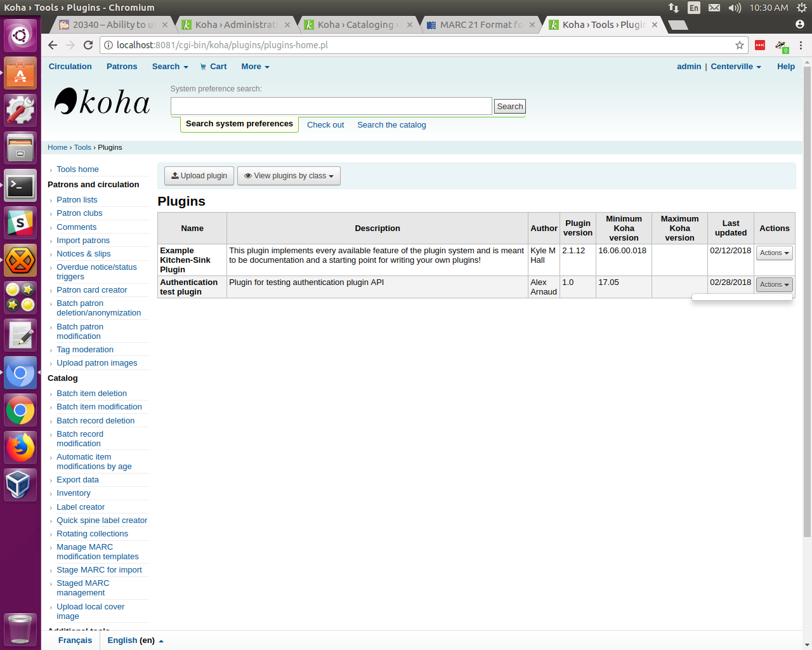Open the Centerville library dropdown

pos(735,67)
